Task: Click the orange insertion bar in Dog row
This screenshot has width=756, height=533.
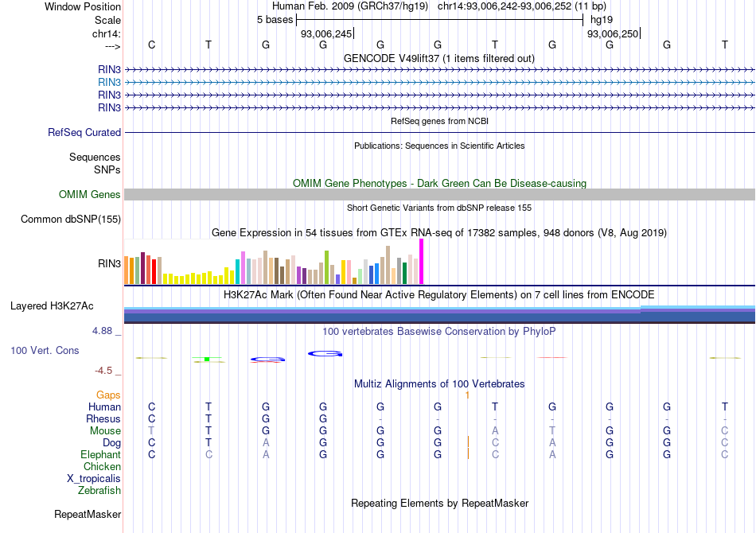Action: (468, 442)
